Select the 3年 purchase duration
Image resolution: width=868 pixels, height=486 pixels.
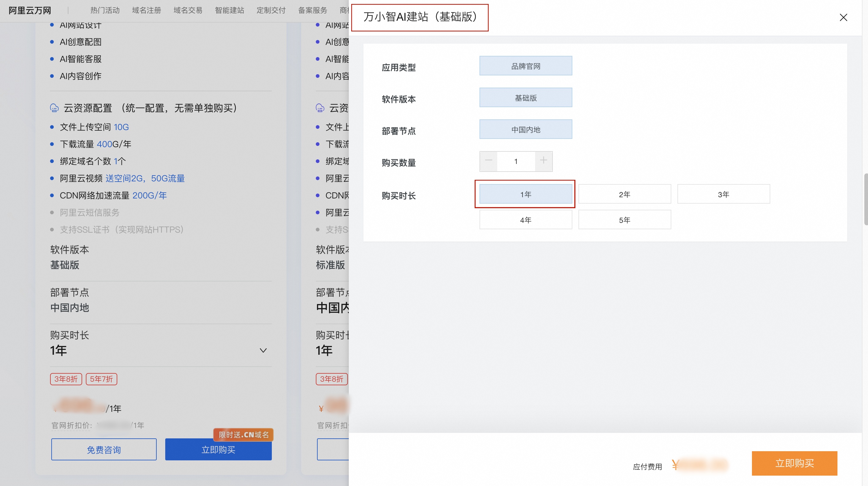[723, 194]
